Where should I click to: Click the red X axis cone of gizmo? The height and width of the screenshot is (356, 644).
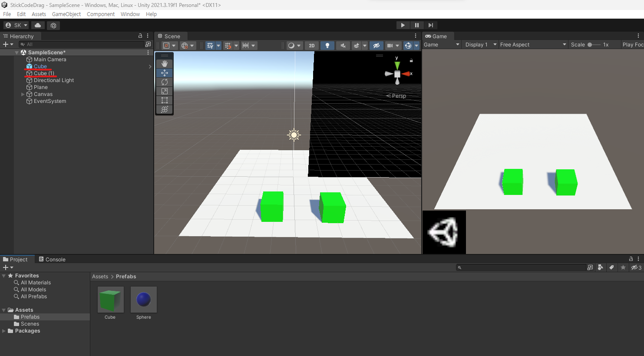(x=406, y=74)
